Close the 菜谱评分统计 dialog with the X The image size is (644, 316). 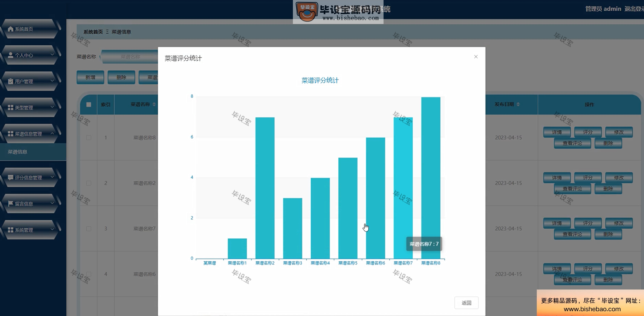tap(476, 57)
